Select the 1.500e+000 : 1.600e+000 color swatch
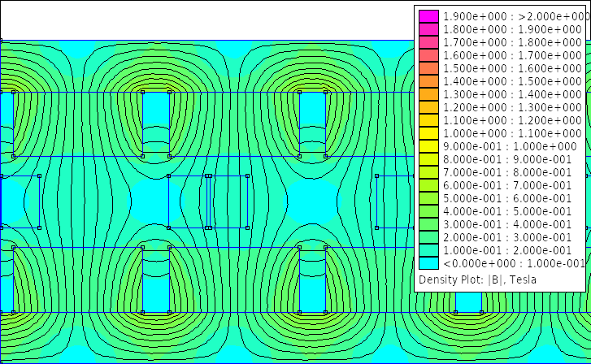Image resolution: width=591 pixels, height=364 pixels. tap(428, 68)
